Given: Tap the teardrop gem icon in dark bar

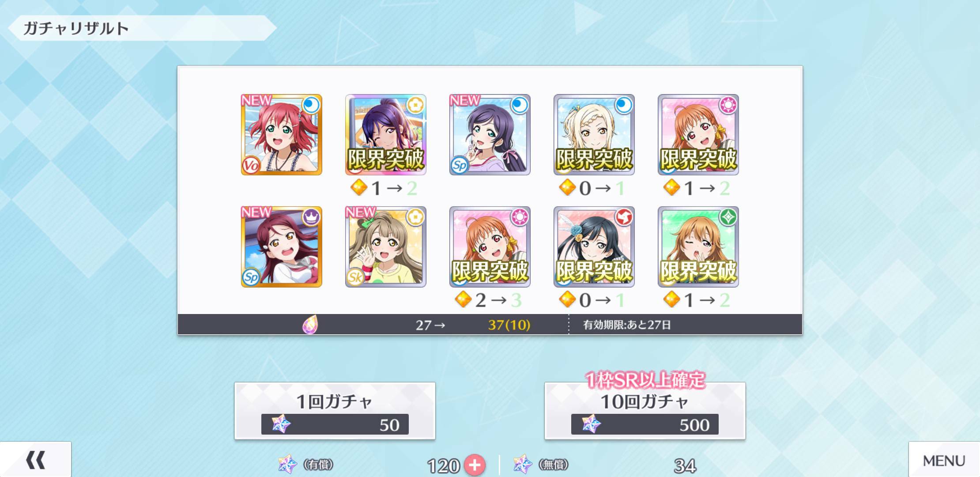Looking at the screenshot, I should pyautogui.click(x=310, y=325).
